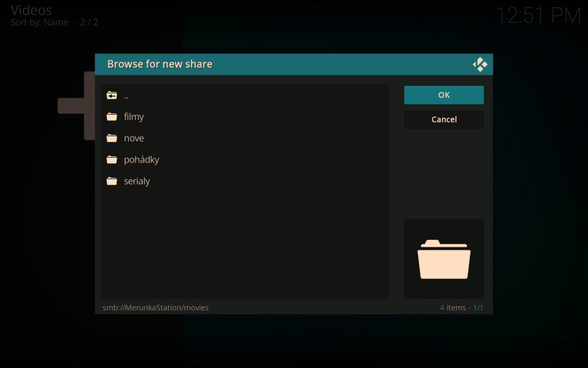Click 'Sort by: Name' in background window
Image resolution: width=588 pixels, height=368 pixels.
point(39,22)
